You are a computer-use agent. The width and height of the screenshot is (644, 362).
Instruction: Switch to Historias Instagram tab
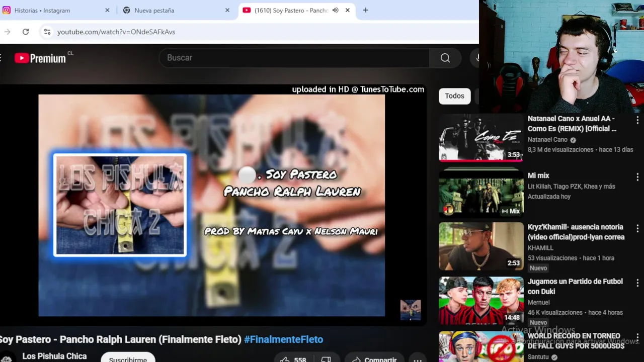[x=57, y=10]
